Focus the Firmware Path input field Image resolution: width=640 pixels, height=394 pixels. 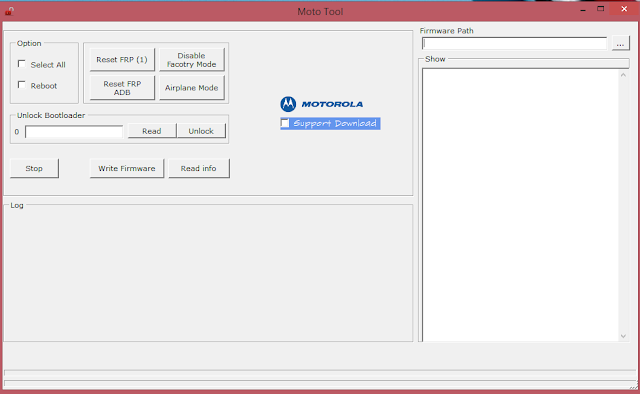pyautogui.click(x=514, y=43)
